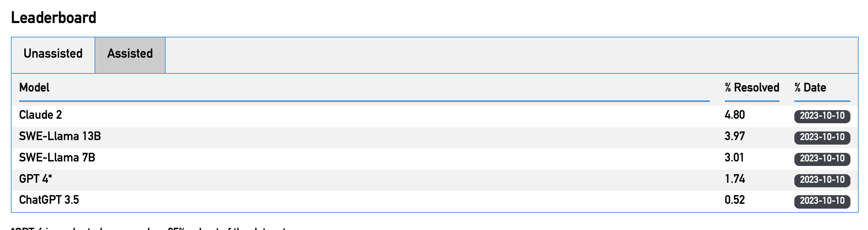Switch to the Unassisted tab

coord(53,54)
